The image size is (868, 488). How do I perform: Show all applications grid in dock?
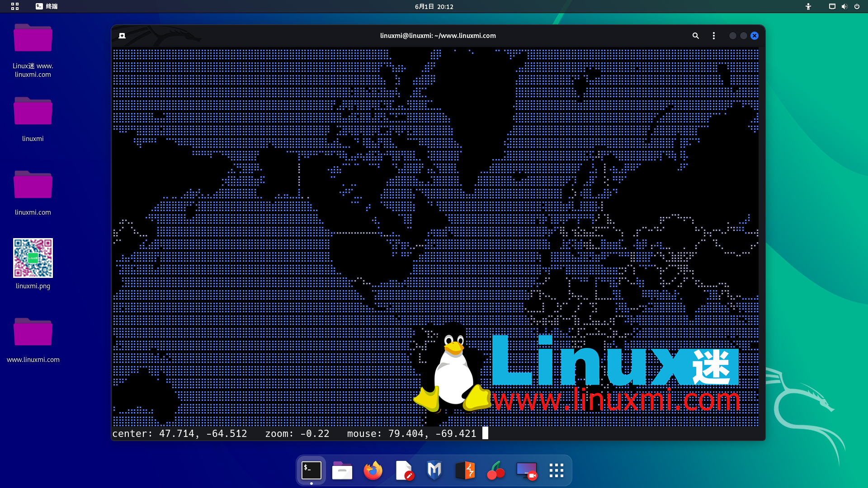point(557,470)
